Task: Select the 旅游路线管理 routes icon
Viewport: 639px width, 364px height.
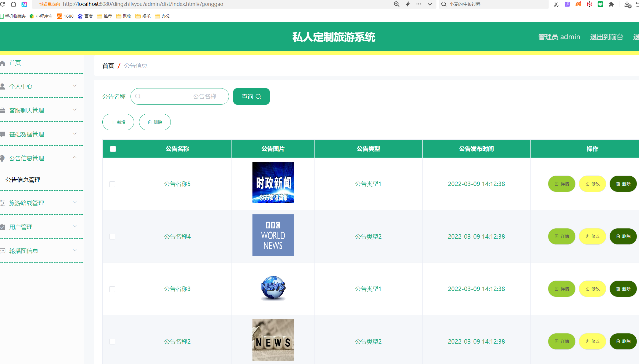Action: click(x=3, y=203)
